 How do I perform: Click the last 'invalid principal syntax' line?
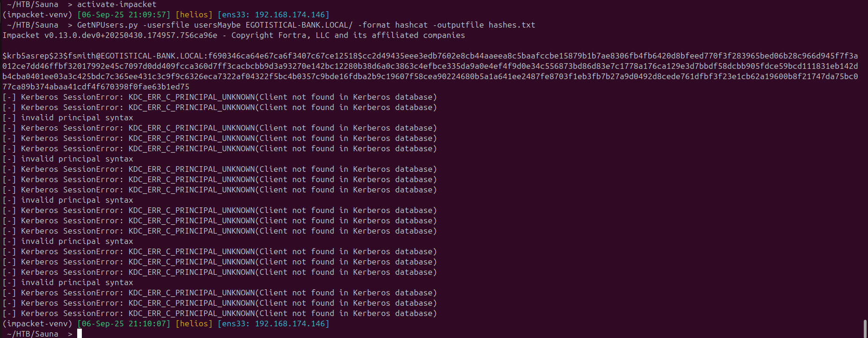[68, 282]
